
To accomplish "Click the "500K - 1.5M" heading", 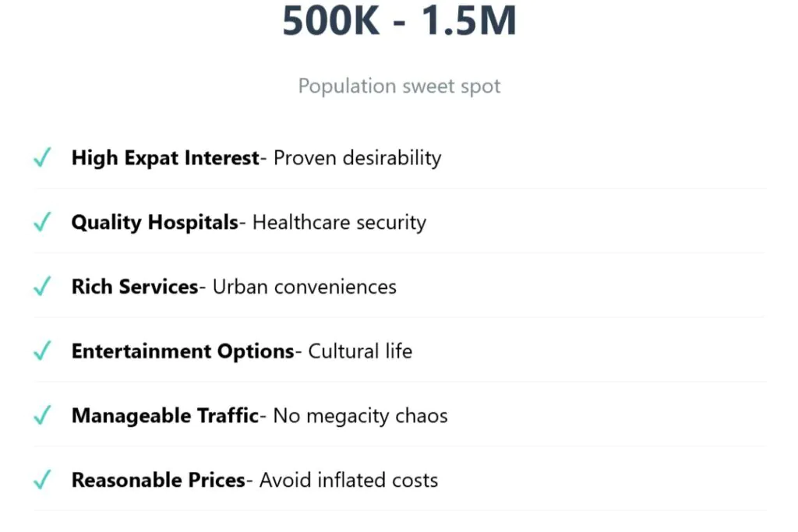I will tap(399, 21).
